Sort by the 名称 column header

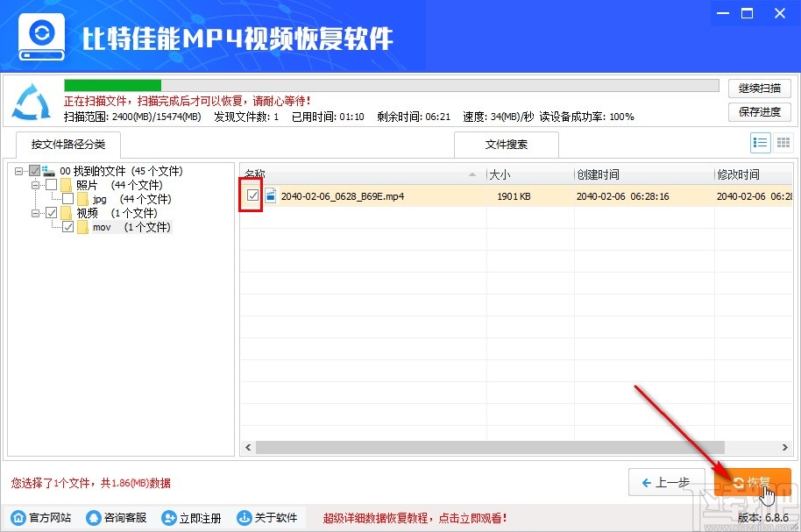(x=363, y=174)
